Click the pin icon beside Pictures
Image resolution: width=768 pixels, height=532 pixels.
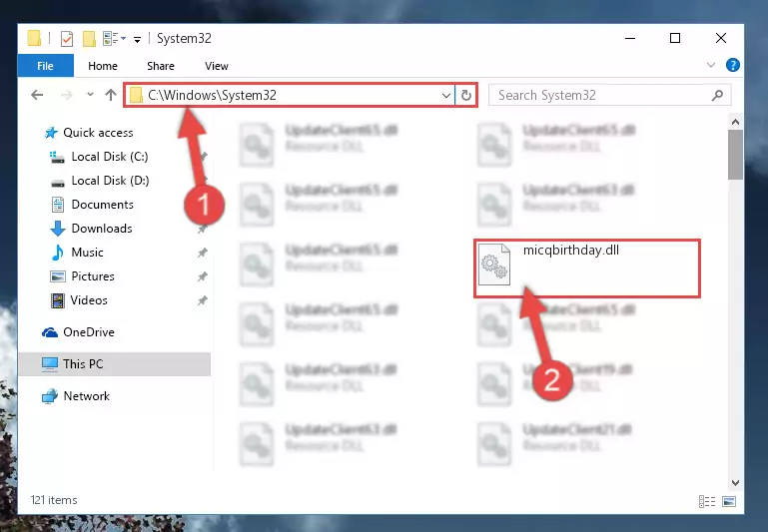click(x=203, y=276)
